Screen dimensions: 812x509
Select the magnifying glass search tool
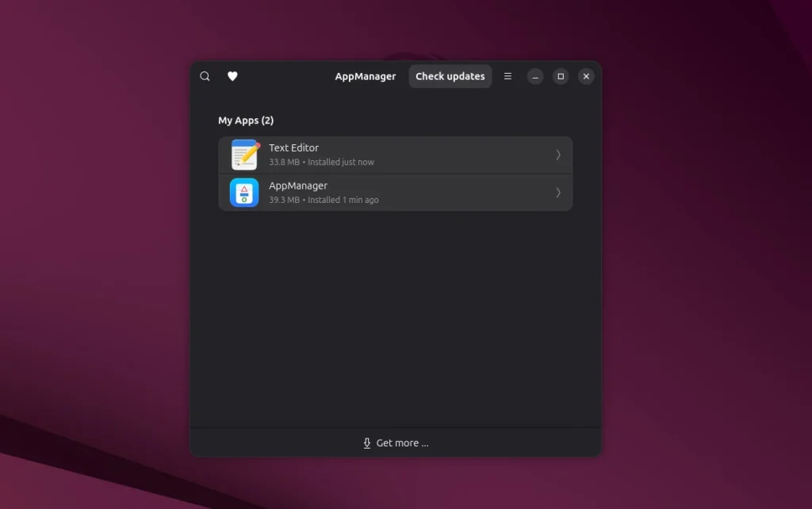[x=205, y=76]
